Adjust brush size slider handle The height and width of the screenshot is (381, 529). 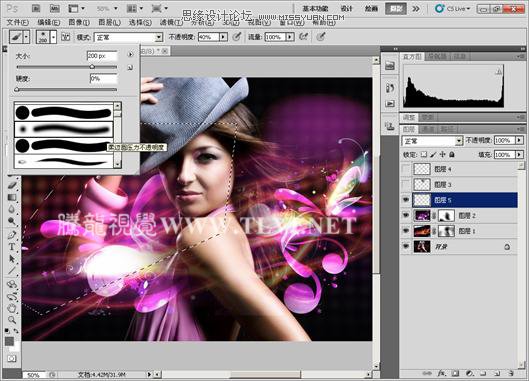coord(92,67)
